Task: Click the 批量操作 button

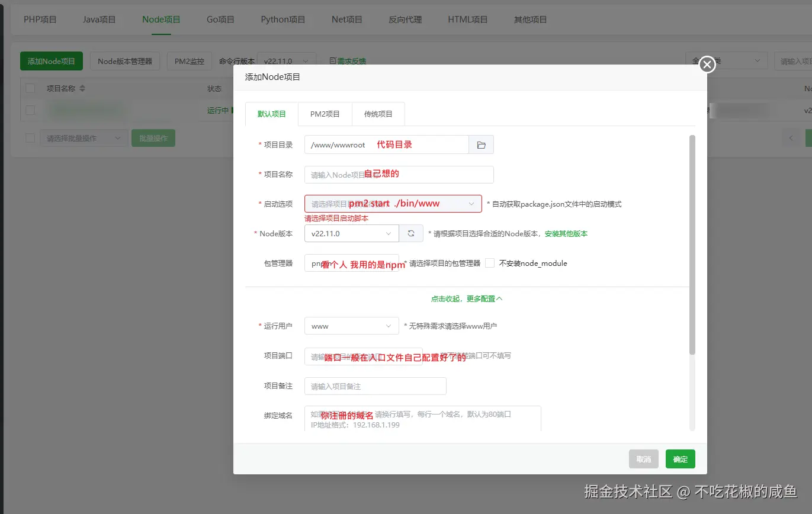Action: (x=153, y=138)
